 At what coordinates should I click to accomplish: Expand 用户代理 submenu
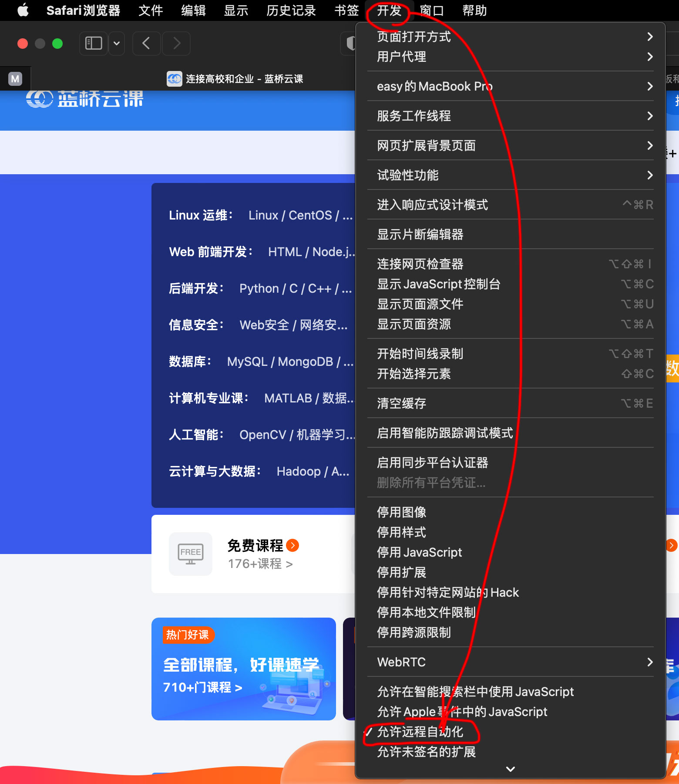[x=511, y=57]
